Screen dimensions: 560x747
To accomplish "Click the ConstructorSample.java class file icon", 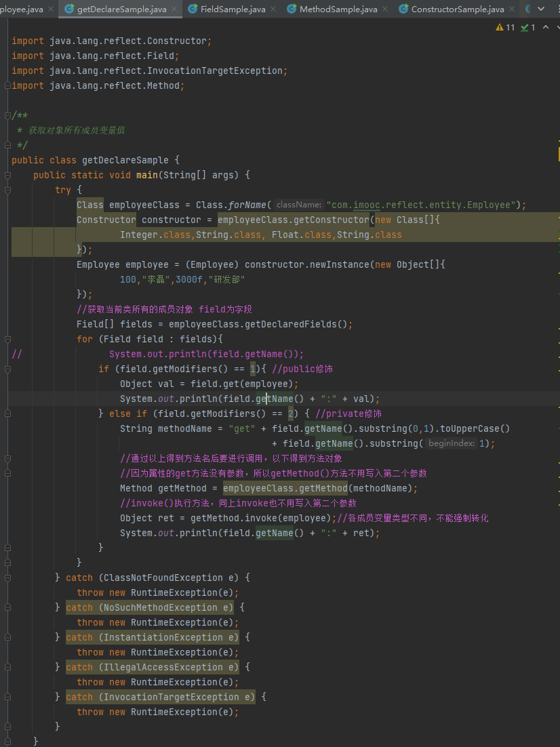I will click(x=403, y=9).
